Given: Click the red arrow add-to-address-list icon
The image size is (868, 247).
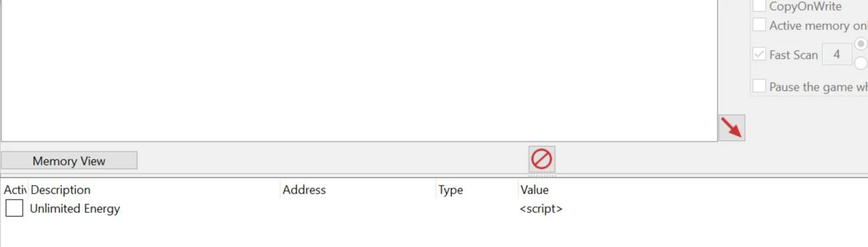Looking at the screenshot, I should [732, 128].
